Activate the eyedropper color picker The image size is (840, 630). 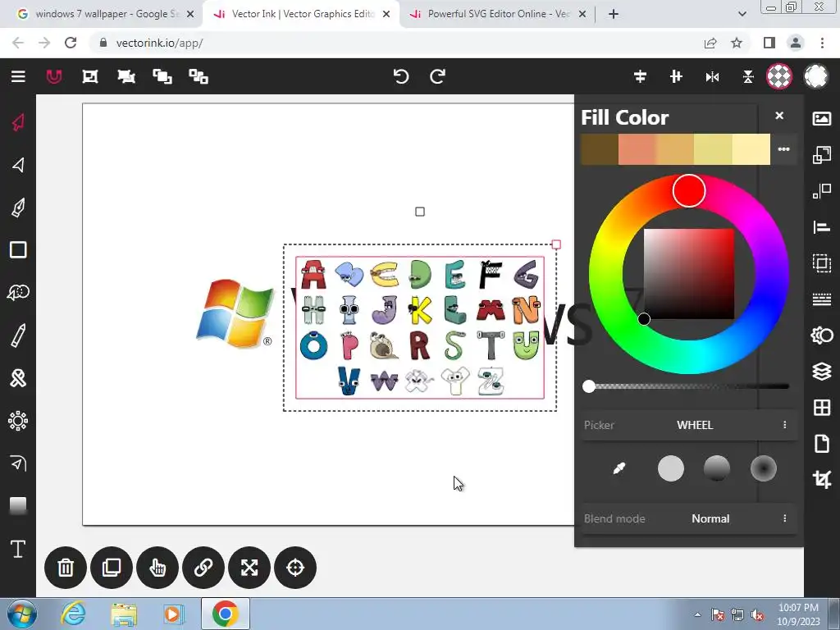[x=619, y=468]
